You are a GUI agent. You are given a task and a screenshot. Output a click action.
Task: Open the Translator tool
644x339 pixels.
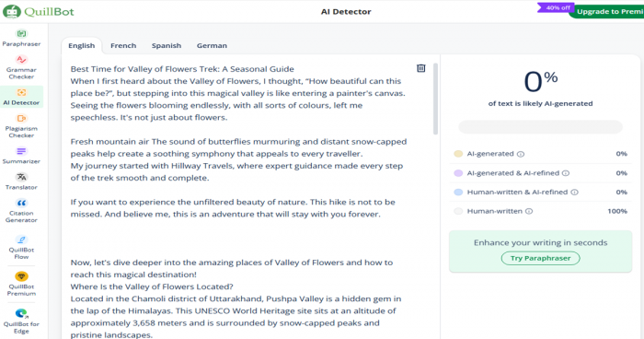pyautogui.click(x=21, y=181)
